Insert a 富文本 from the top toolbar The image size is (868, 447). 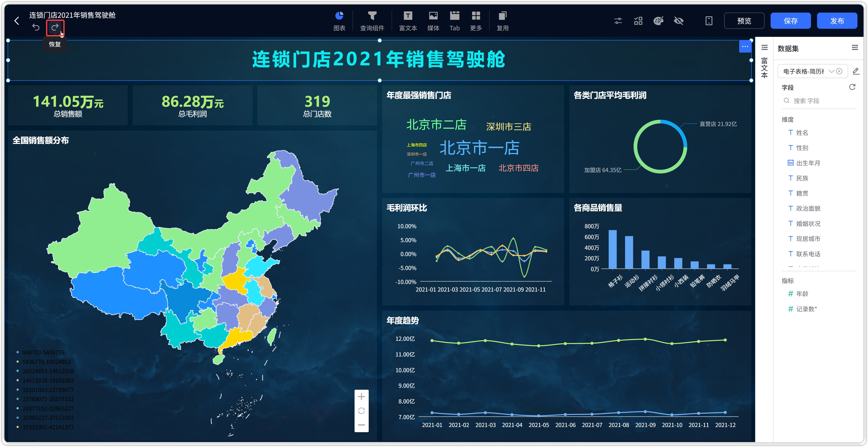pyautogui.click(x=408, y=21)
